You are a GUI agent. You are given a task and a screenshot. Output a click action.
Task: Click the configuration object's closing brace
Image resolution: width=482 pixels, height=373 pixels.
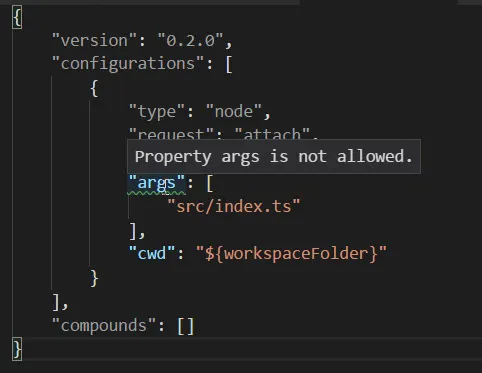(x=94, y=278)
